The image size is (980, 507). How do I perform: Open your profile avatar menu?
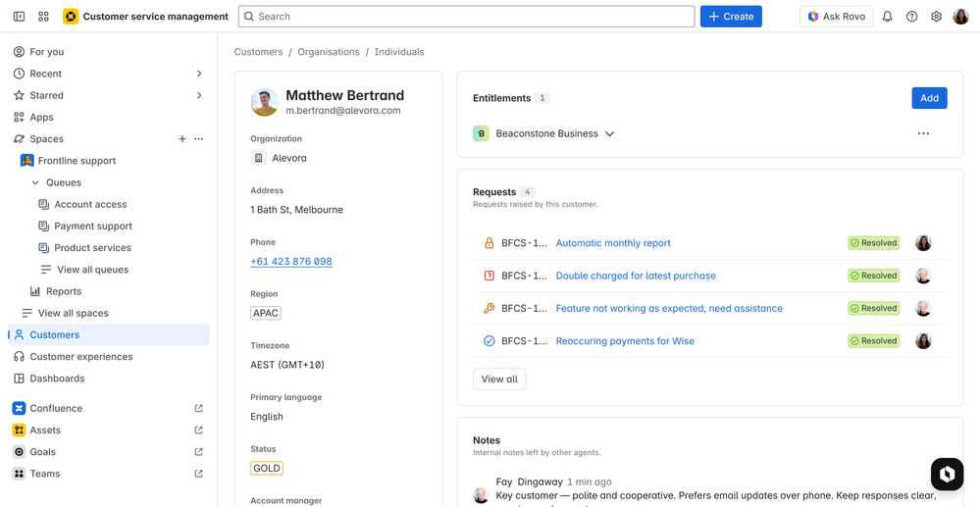click(960, 17)
